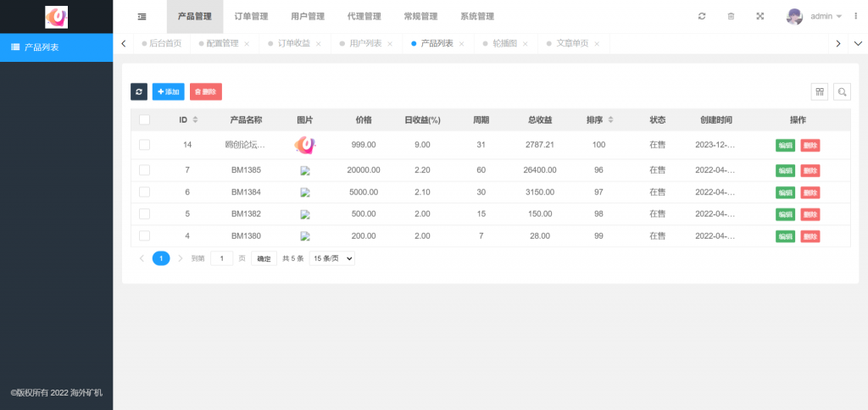Click the red 删除 button above the table

[206, 91]
